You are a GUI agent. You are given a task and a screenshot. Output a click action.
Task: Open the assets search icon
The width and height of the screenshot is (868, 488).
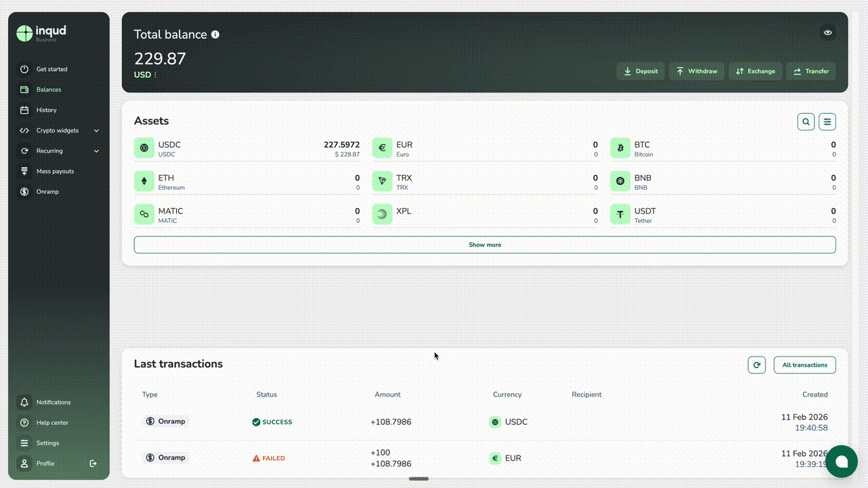806,122
